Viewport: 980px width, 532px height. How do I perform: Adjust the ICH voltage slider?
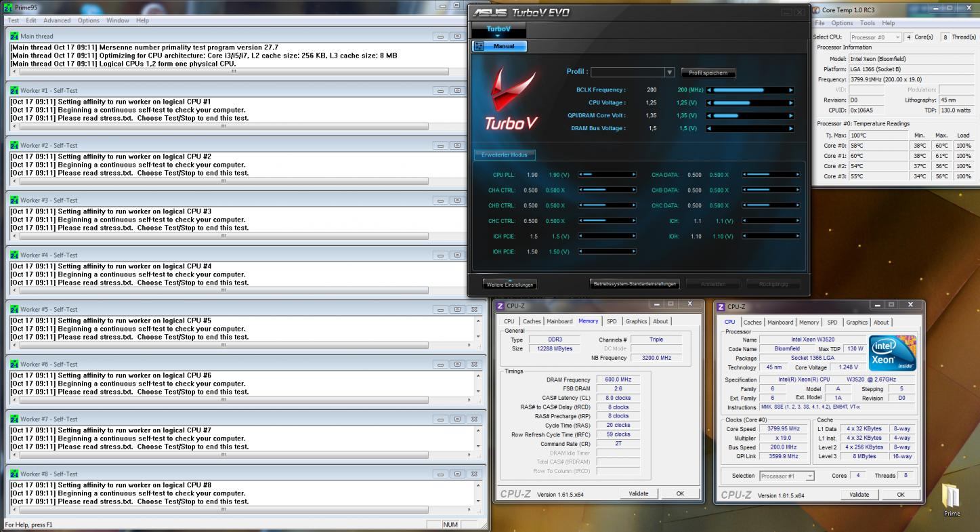coord(771,221)
